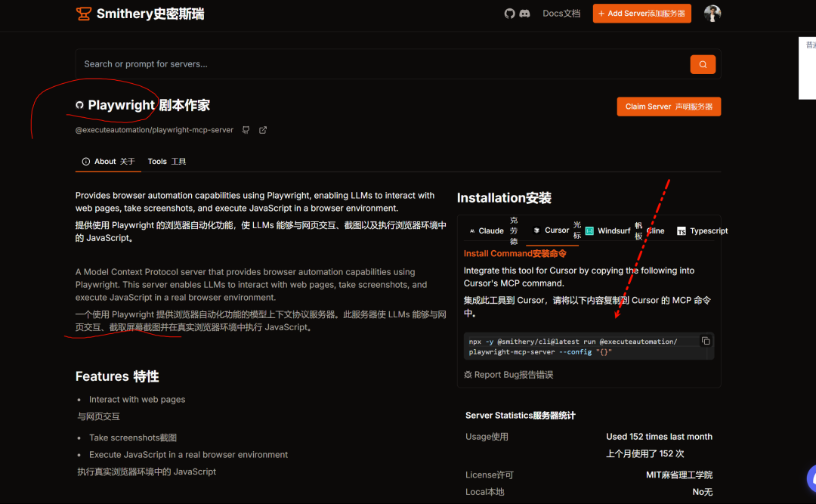This screenshot has height=504, width=816.
Task: Open the external link icon beside server path
Action: tap(263, 130)
